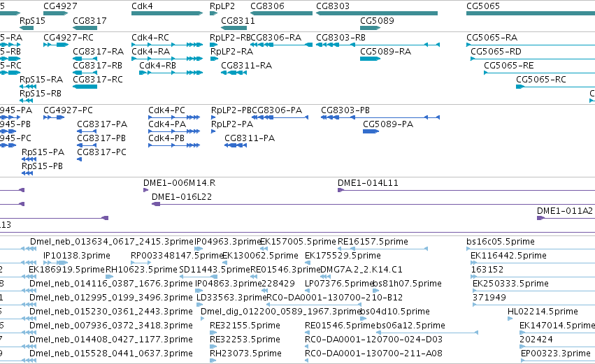Select the CG8311 gene label
The image size is (595, 364).
[x=238, y=21]
